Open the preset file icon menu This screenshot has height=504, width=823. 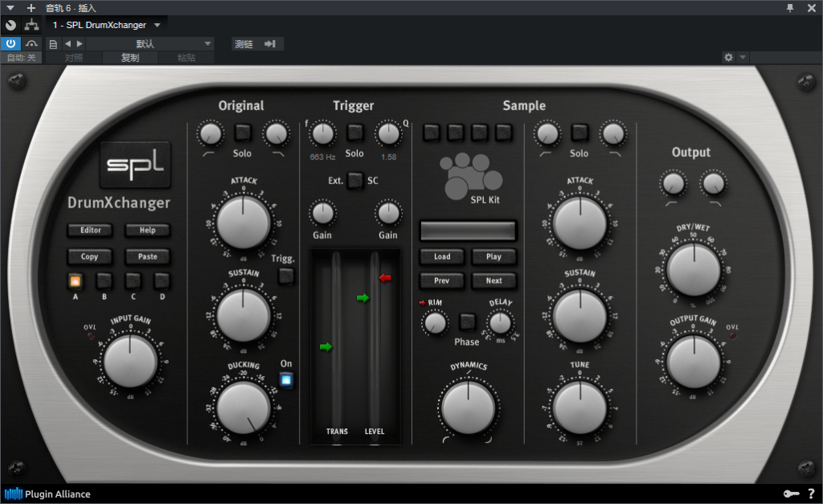pos(53,44)
